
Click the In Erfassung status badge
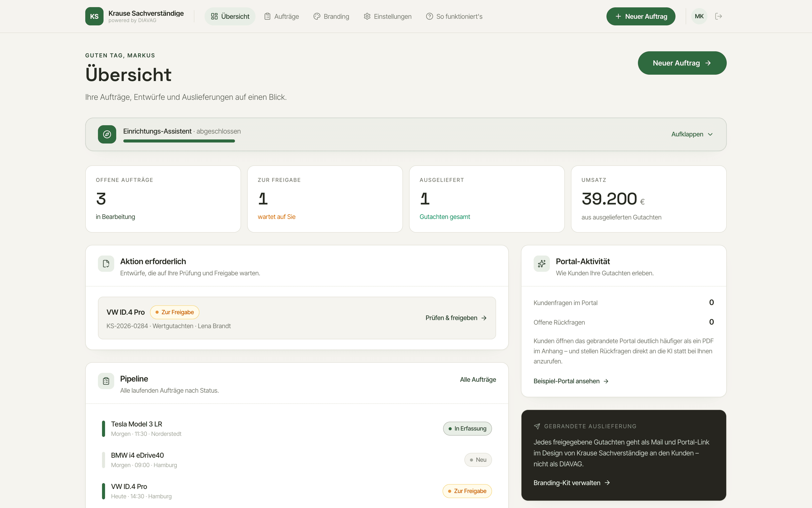[x=467, y=429]
